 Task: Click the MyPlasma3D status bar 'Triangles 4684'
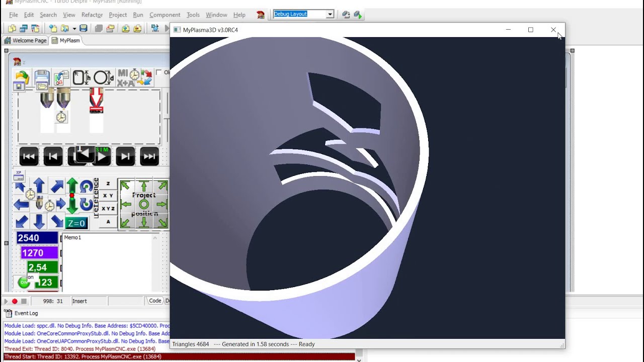coord(190,344)
